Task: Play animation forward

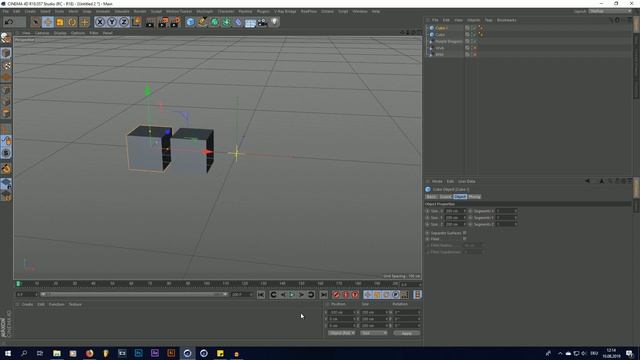Action: [292, 295]
